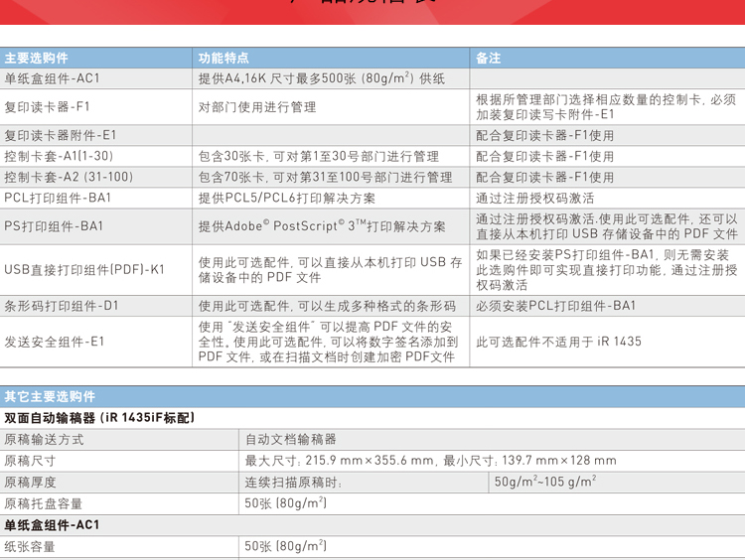Click the "发送安全组件-E1" name cell

tap(54, 342)
